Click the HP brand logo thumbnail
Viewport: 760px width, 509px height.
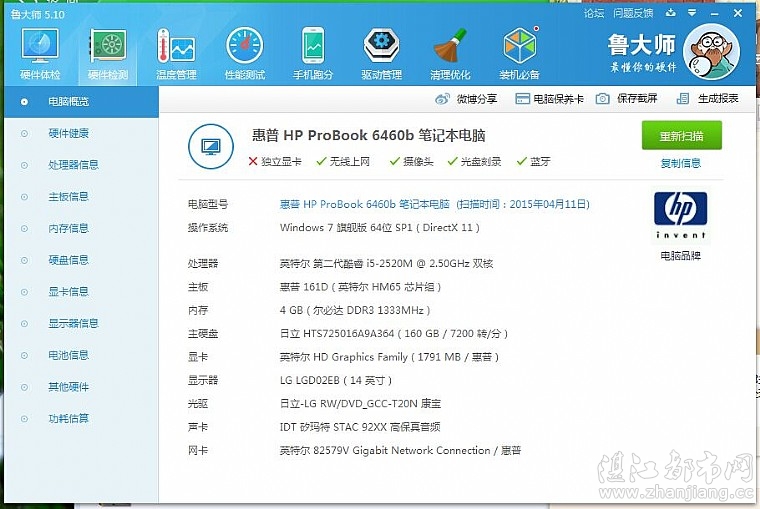[x=681, y=217]
